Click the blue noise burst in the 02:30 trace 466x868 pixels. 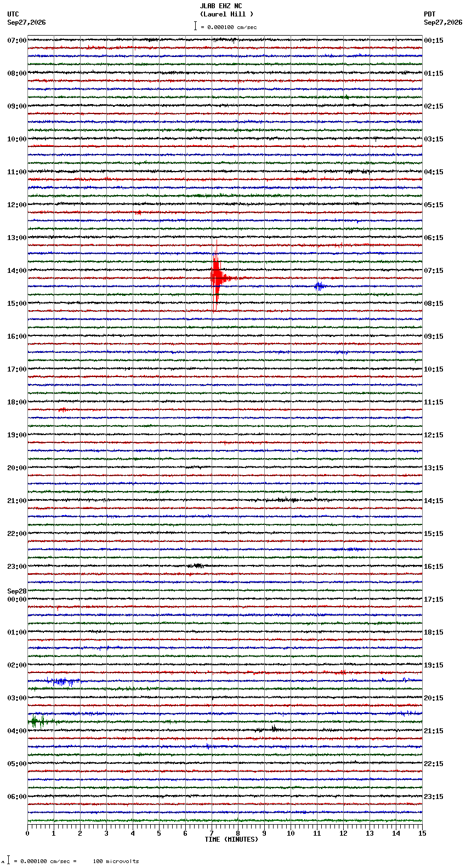[x=63, y=681]
